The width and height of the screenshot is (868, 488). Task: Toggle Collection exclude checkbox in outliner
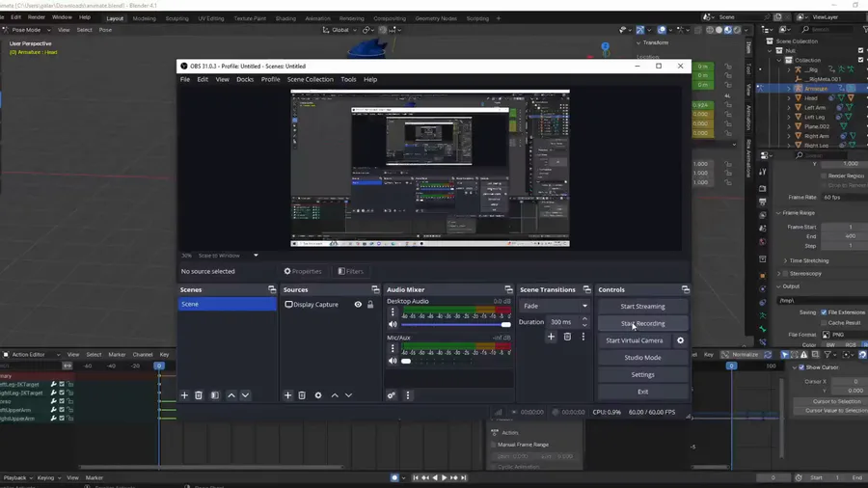pyautogui.click(x=860, y=60)
